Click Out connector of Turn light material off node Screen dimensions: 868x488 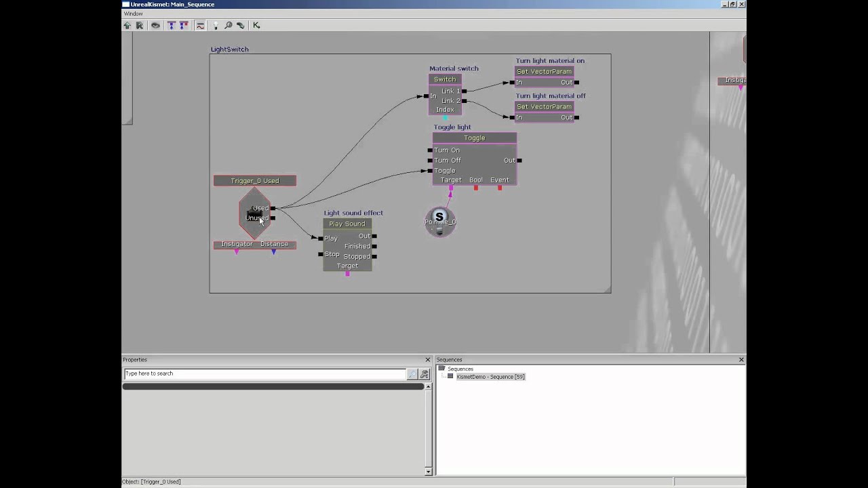pyautogui.click(x=576, y=118)
